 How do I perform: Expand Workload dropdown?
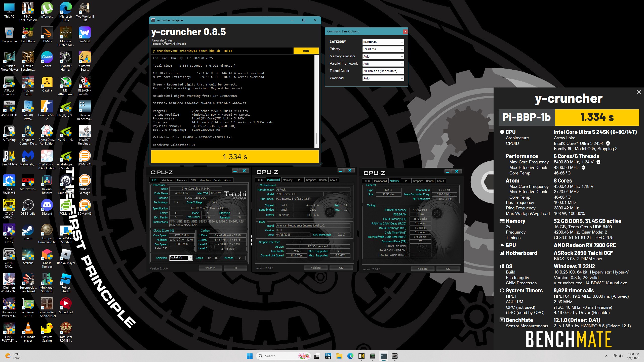tap(383, 78)
